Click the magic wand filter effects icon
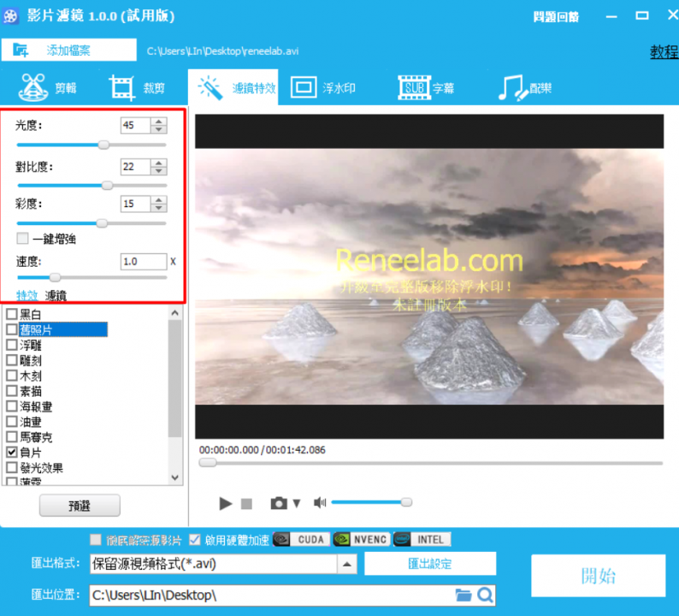 (x=211, y=87)
